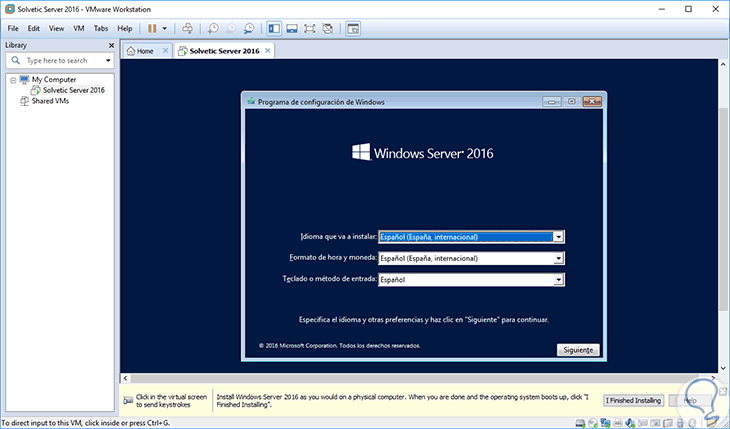
Task: Click the VMware Workstation title bar icon
Action: tap(9, 9)
